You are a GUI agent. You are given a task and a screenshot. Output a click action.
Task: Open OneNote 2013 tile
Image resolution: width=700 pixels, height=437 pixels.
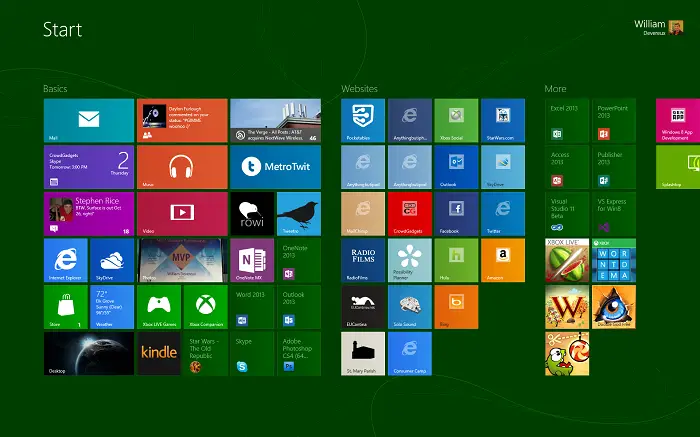click(x=299, y=260)
